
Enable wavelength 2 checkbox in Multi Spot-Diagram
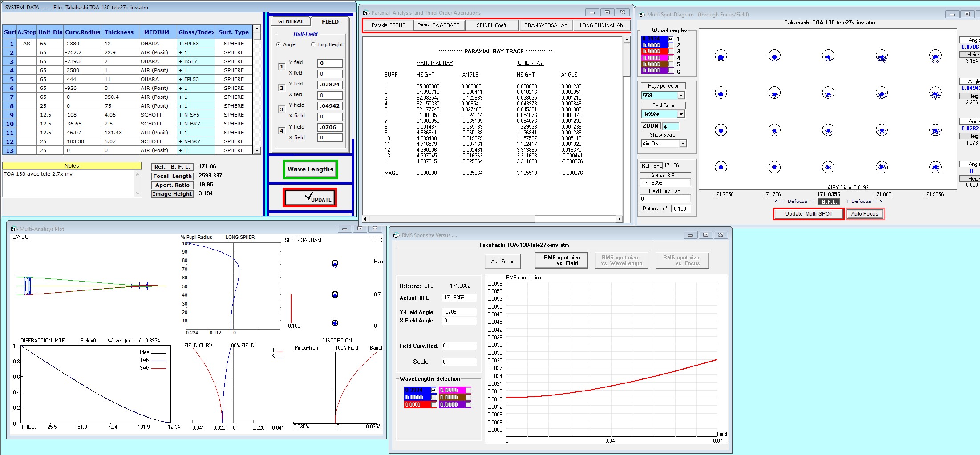(x=671, y=45)
